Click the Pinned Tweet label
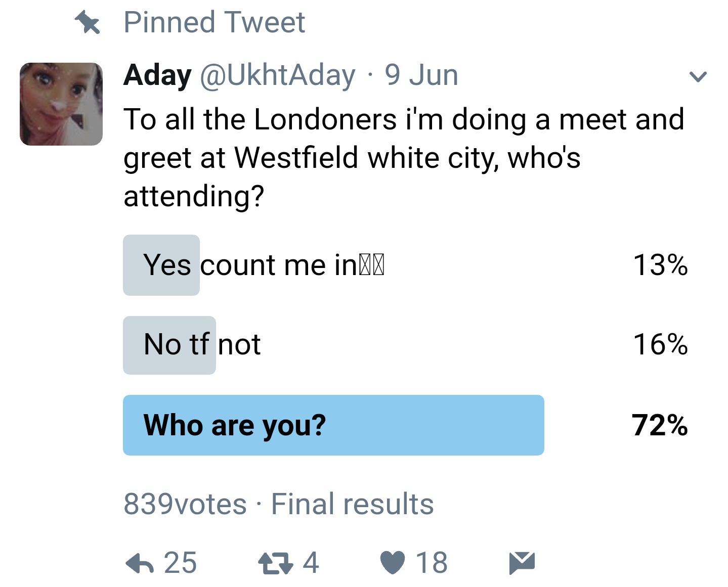This screenshot has width=728, height=587. coord(215,22)
